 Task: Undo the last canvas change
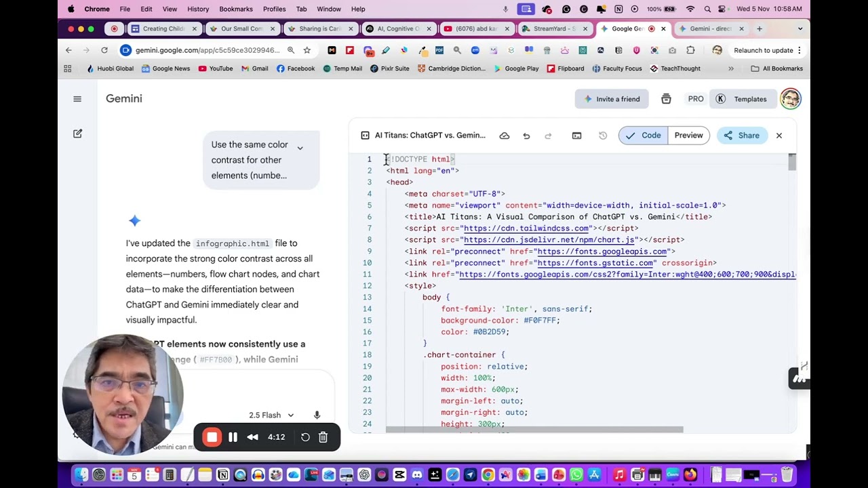(526, 136)
